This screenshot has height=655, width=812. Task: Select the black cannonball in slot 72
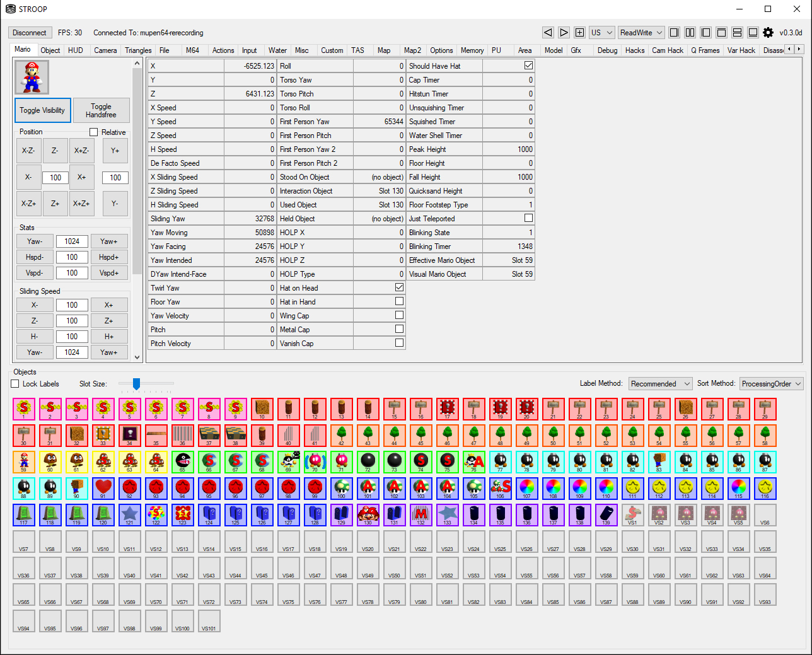368,462
